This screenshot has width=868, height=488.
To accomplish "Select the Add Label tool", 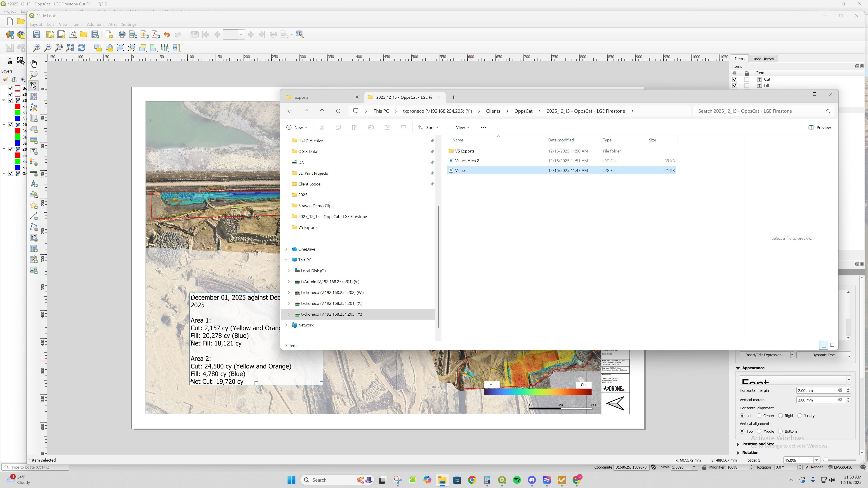I will [34, 151].
